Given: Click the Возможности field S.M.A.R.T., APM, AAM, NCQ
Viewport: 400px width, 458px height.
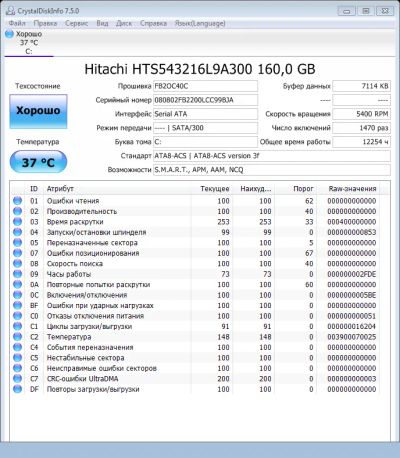Looking at the screenshot, I should tap(272, 170).
